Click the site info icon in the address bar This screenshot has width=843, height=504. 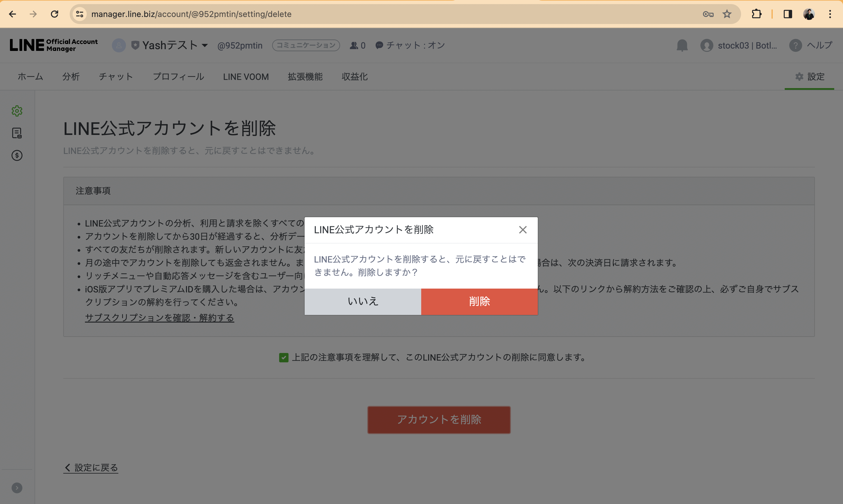coord(80,14)
